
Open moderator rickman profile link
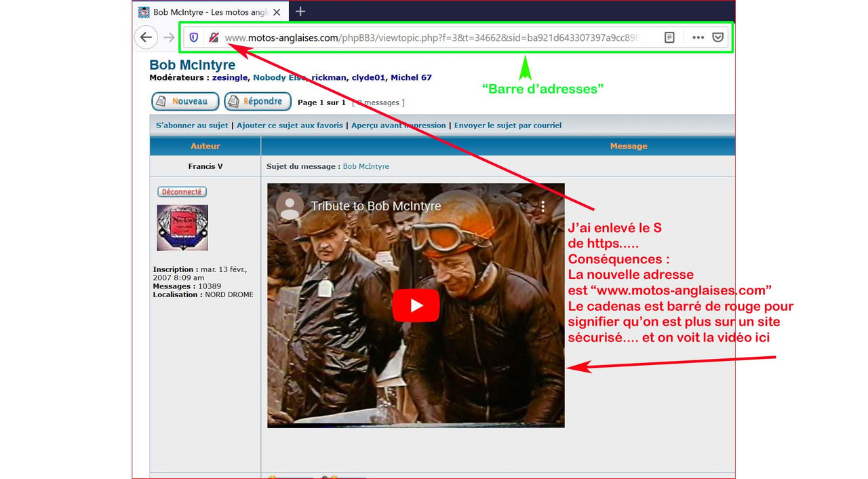[329, 77]
